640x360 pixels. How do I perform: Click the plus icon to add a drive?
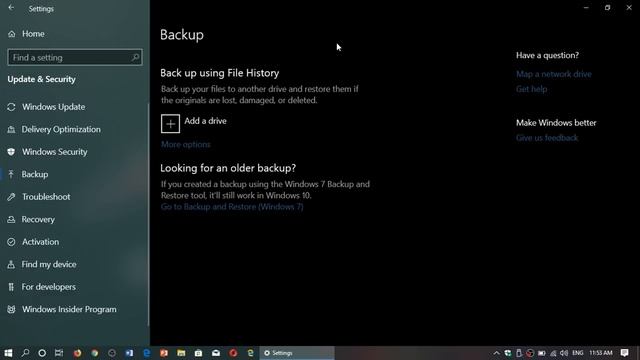(170, 124)
